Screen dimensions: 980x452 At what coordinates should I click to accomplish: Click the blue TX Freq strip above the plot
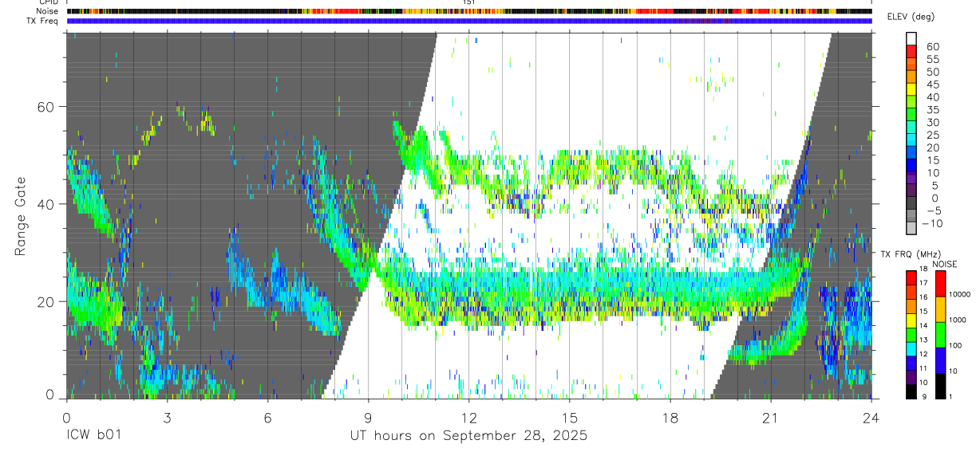(x=469, y=21)
